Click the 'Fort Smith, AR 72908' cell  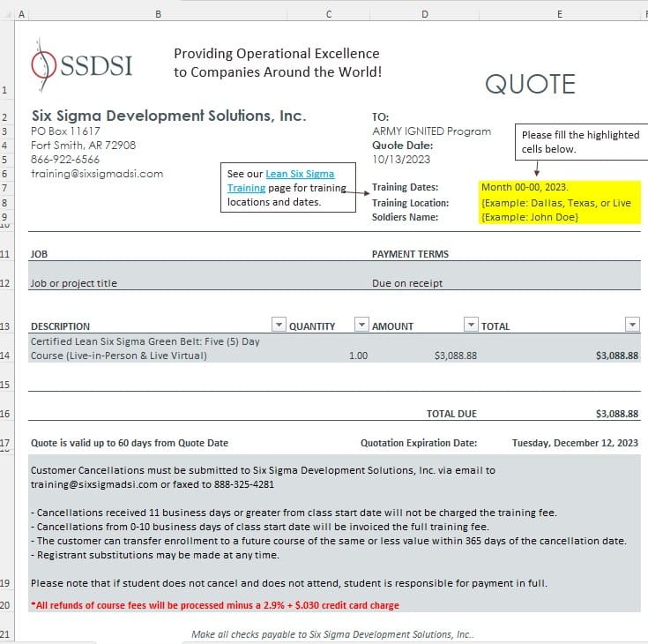[83, 146]
